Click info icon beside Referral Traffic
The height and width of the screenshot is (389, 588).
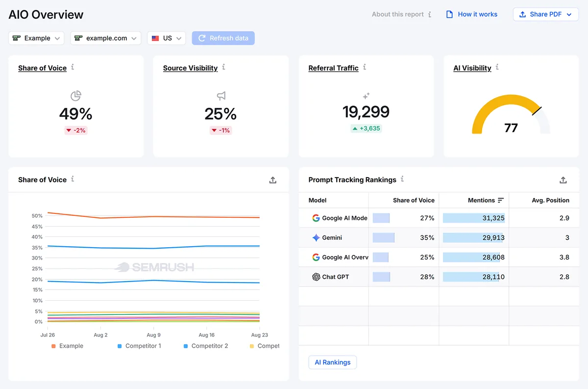(x=365, y=67)
